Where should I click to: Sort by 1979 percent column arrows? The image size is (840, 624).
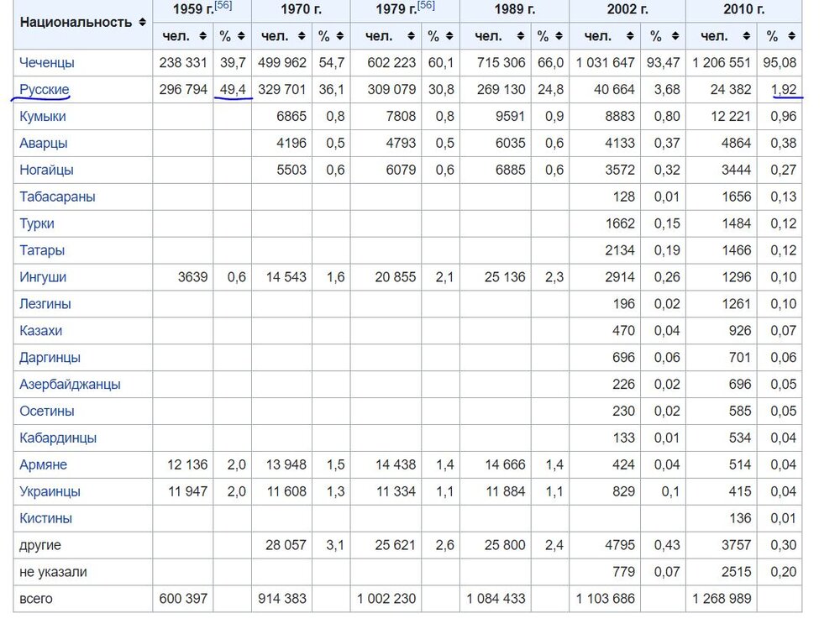tap(448, 36)
